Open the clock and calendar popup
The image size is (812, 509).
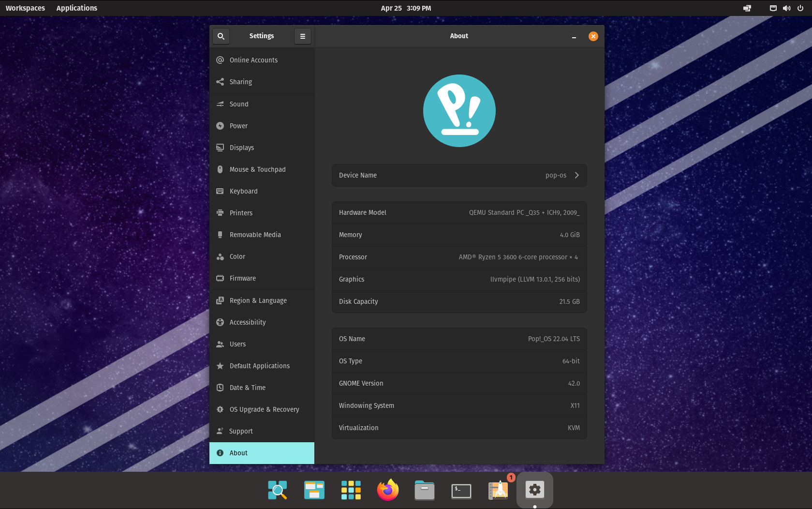tap(406, 8)
